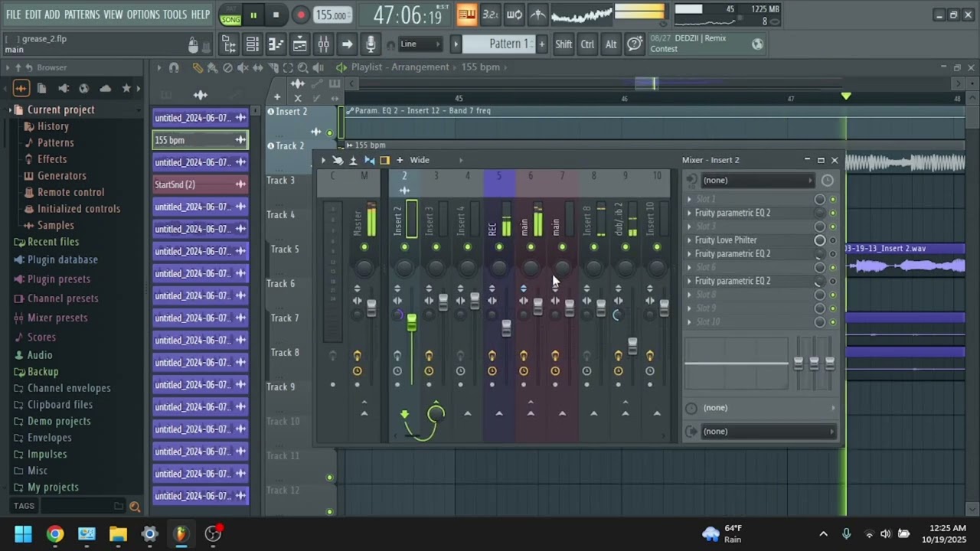
Task: Open the PATTERNS menu
Action: 82,15
